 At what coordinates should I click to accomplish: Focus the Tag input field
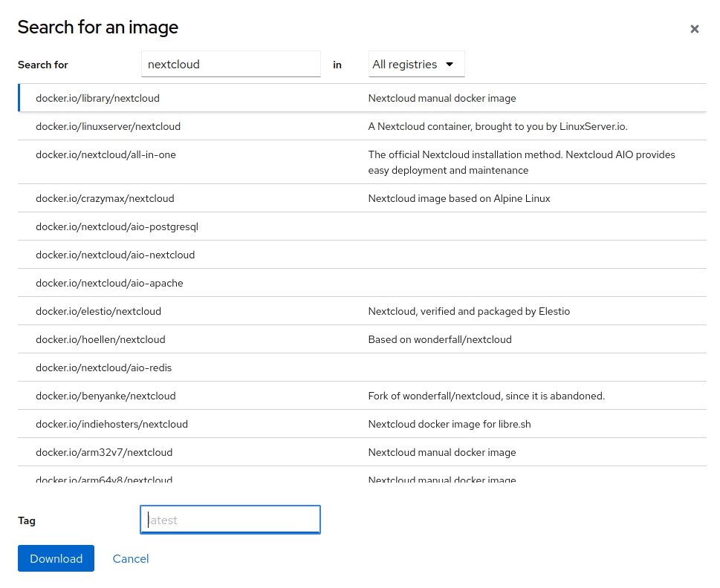(x=230, y=520)
